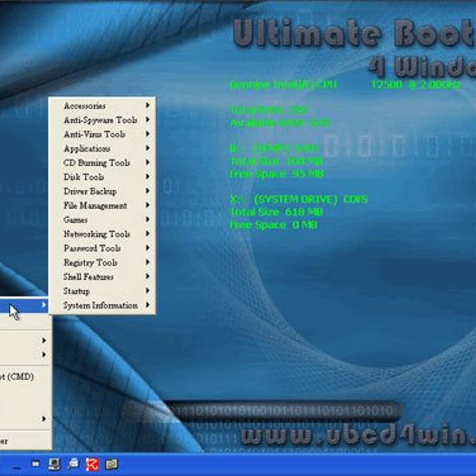
Task: Open Registry Tools submenu
Action: point(90,263)
